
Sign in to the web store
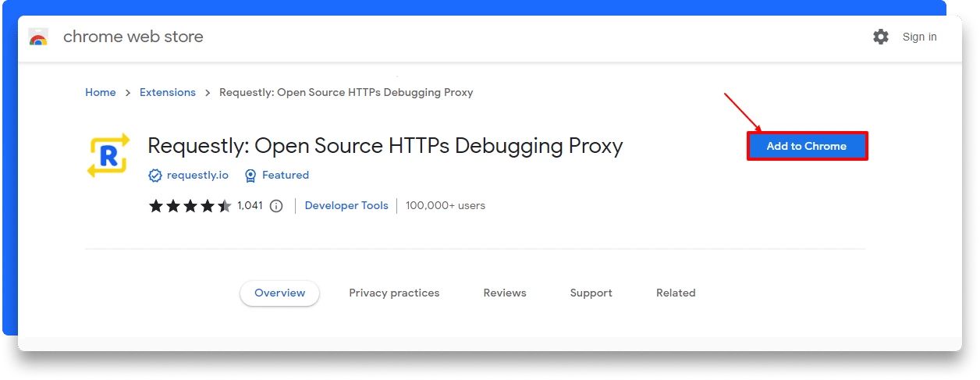920,37
